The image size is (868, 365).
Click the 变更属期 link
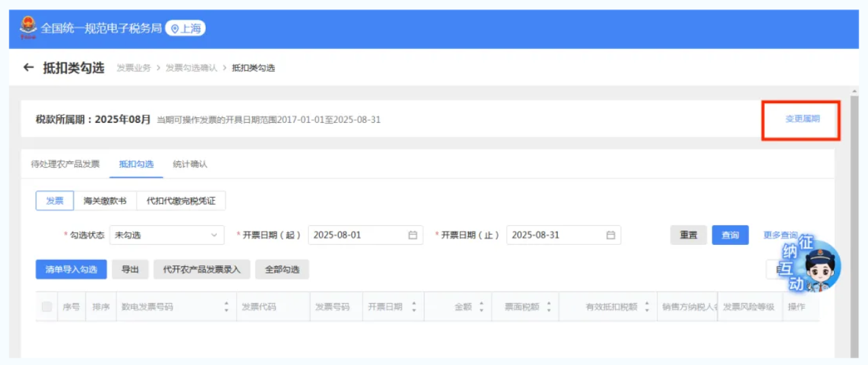click(x=802, y=119)
